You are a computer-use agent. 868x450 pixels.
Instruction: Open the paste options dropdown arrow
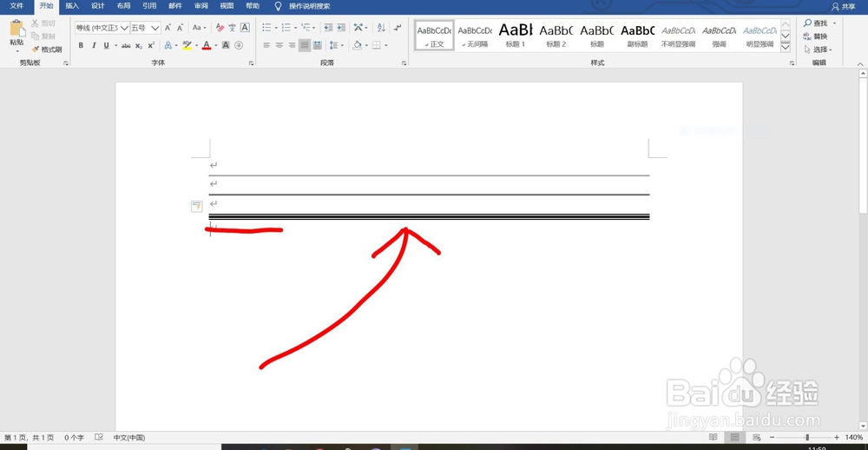17,51
